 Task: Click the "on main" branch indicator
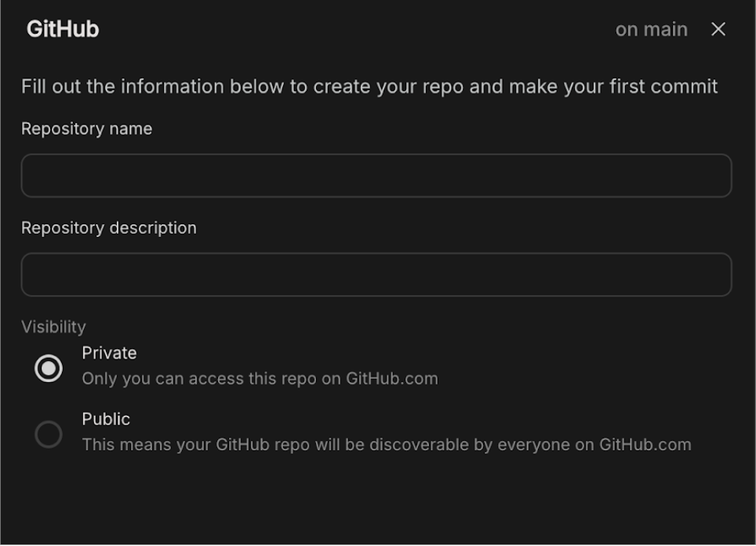pos(651,30)
